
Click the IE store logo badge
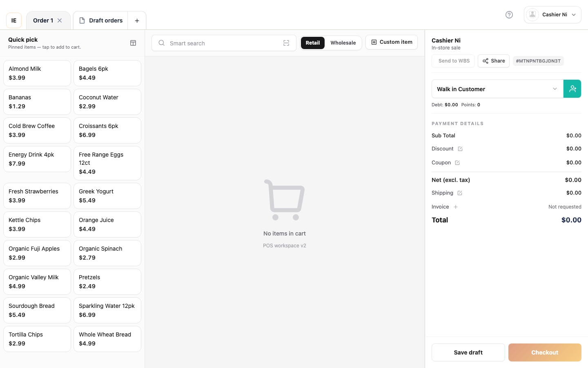(x=14, y=20)
